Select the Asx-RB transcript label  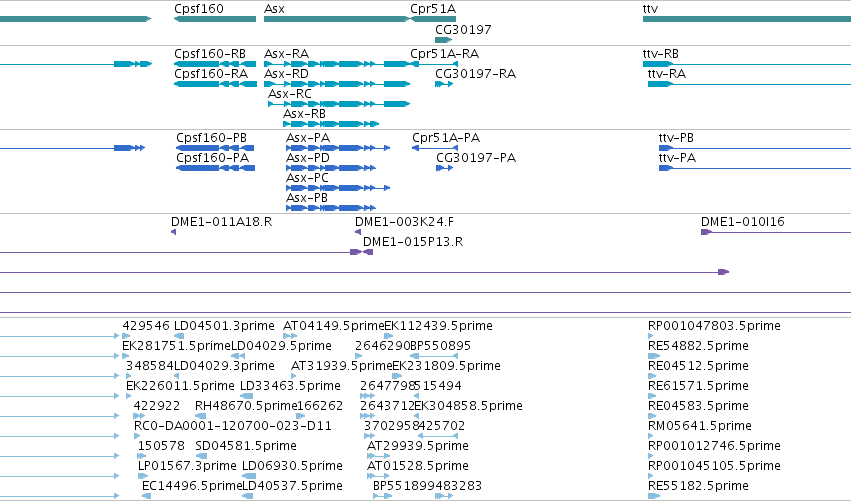pyautogui.click(x=304, y=114)
